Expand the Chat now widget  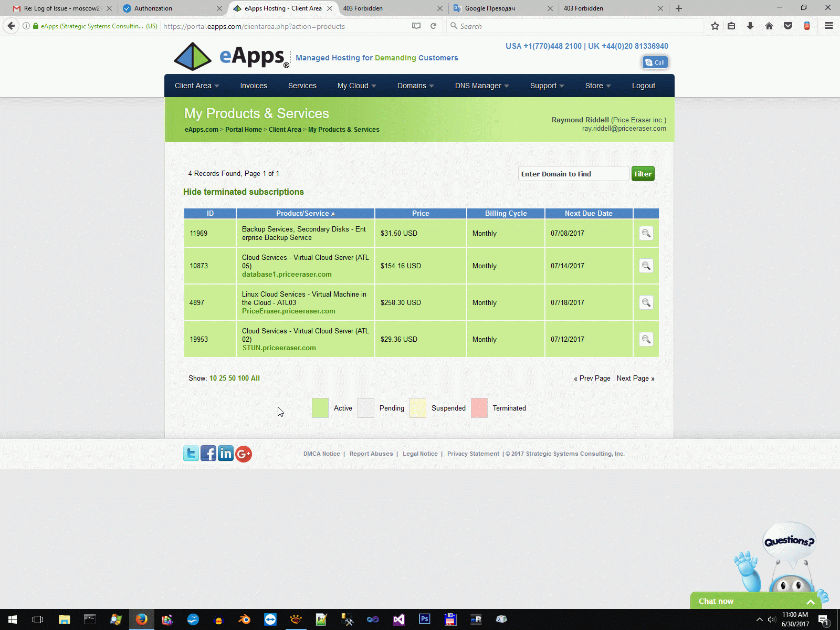click(x=756, y=601)
